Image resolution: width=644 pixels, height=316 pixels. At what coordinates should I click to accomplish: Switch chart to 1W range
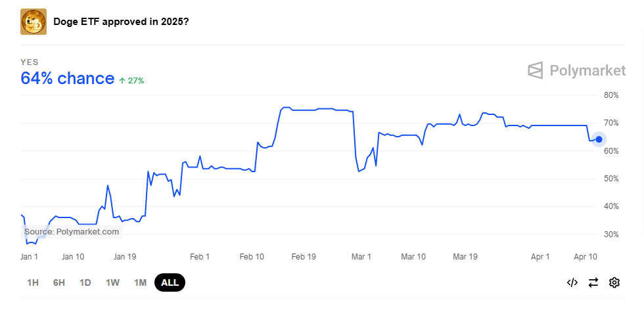click(112, 282)
